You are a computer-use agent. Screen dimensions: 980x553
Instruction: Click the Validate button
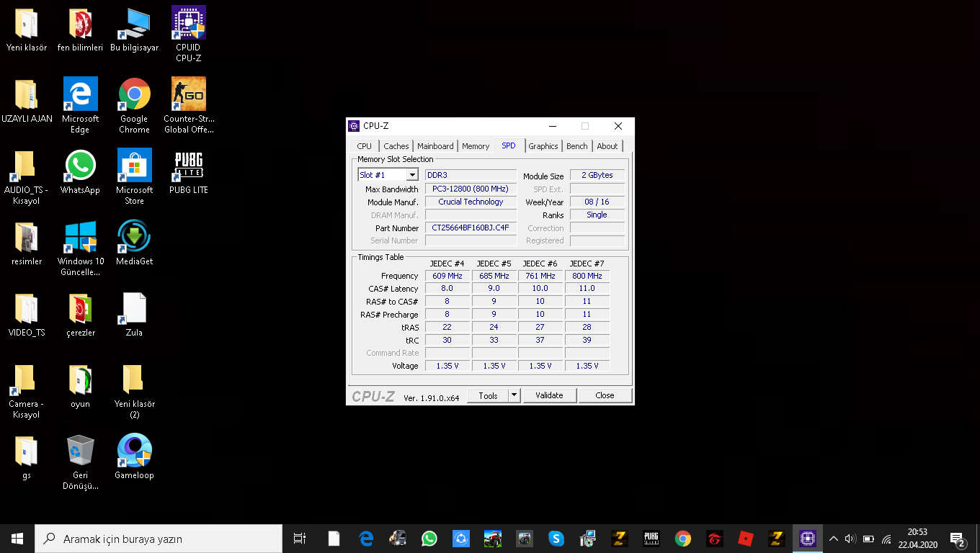pos(549,395)
